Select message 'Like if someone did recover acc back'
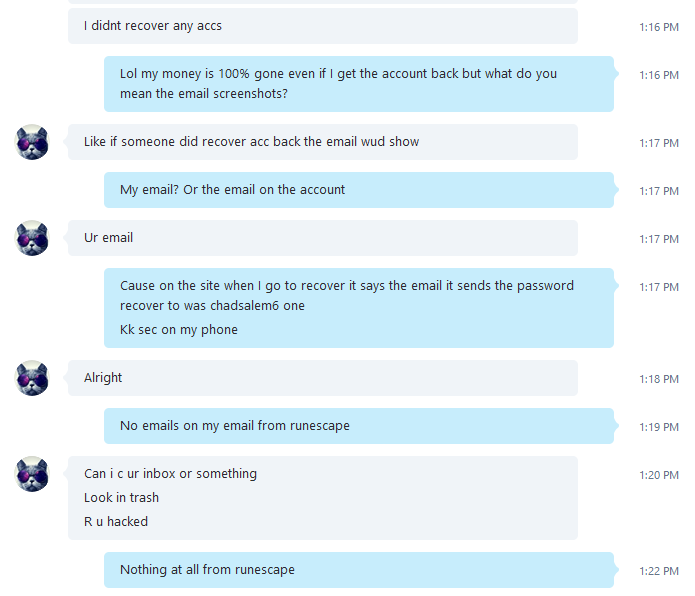Viewport: 695px width, 596px height. 323,142
